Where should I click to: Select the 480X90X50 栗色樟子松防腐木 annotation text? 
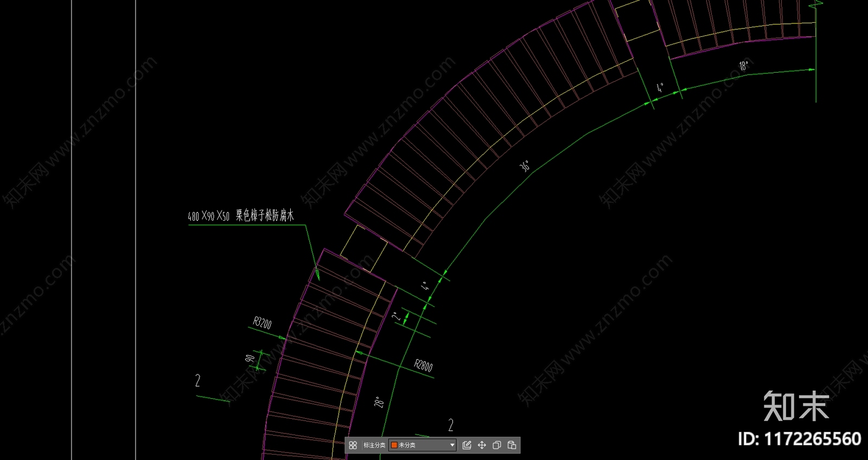click(241, 216)
